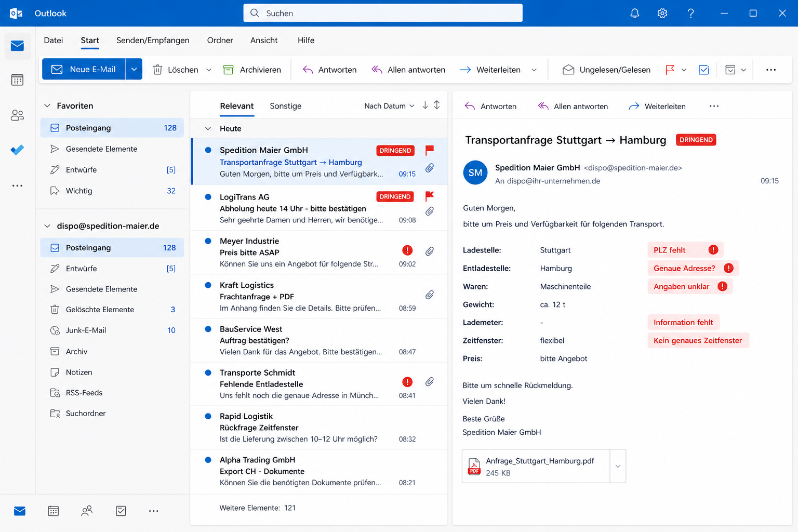Collapse the Favoriten section
The width and height of the screenshot is (798, 532).
47,105
